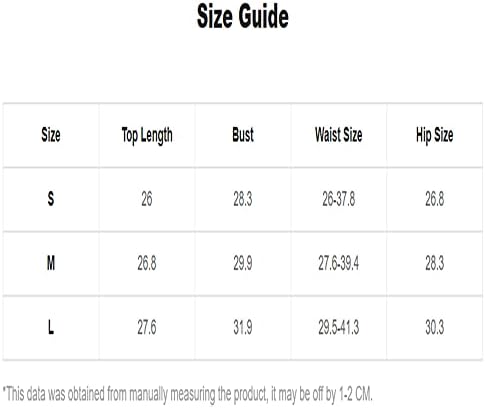The height and width of the screenshot is (408, 485).
Task: Select bust value 29.9
Action: [x=243, y=263]
